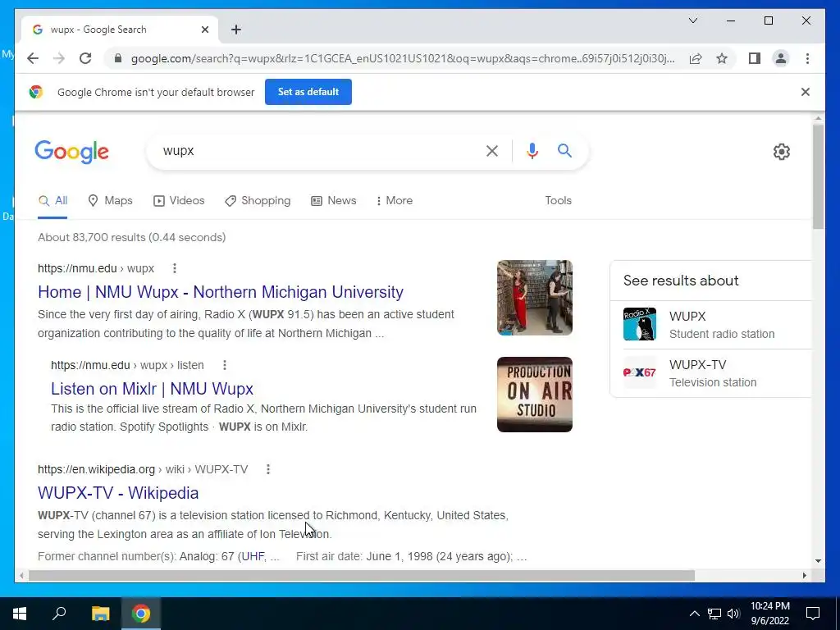Open the volume control tray icon
The image size is (840, 630).
[x=733, y=614]
